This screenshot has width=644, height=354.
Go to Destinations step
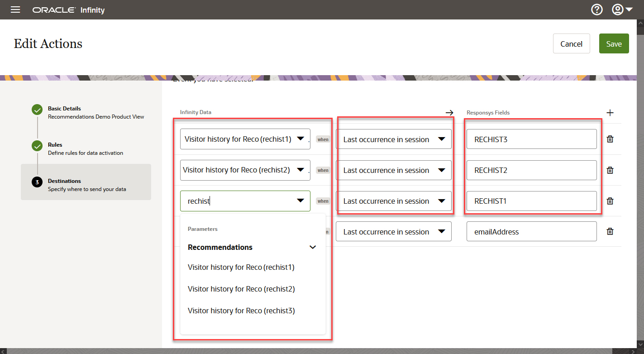tap(86, 182)
